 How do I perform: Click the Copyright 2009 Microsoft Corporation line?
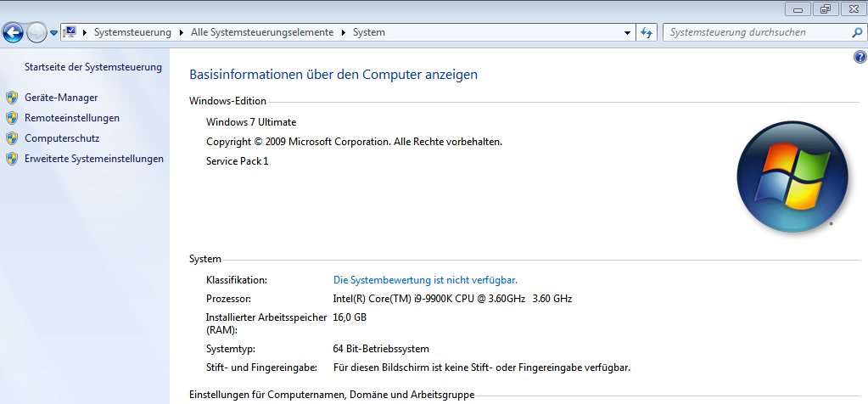coord(355,142)
